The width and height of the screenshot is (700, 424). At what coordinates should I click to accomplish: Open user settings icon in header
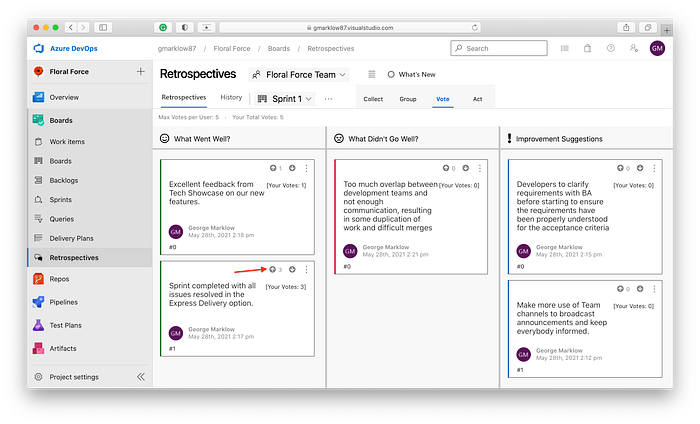point(634,48)
